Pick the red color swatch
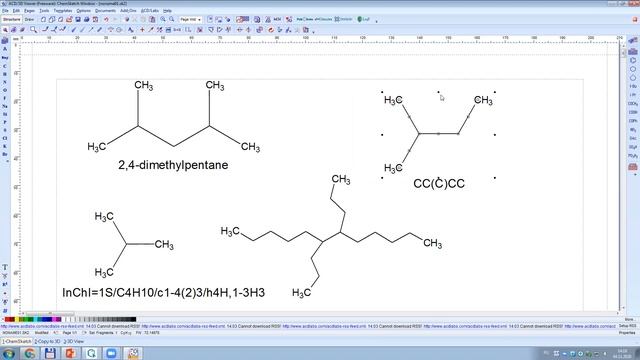 click(x=7, y=319)
